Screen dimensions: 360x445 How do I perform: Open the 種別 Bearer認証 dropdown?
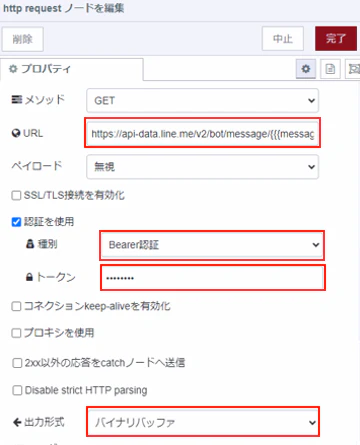tap(212, 245)
